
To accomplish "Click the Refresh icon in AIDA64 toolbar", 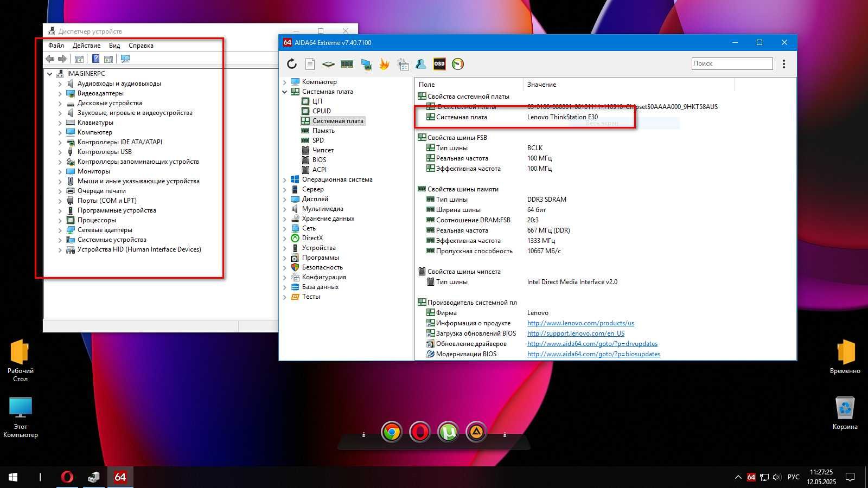I will click(x=292, y=64).
